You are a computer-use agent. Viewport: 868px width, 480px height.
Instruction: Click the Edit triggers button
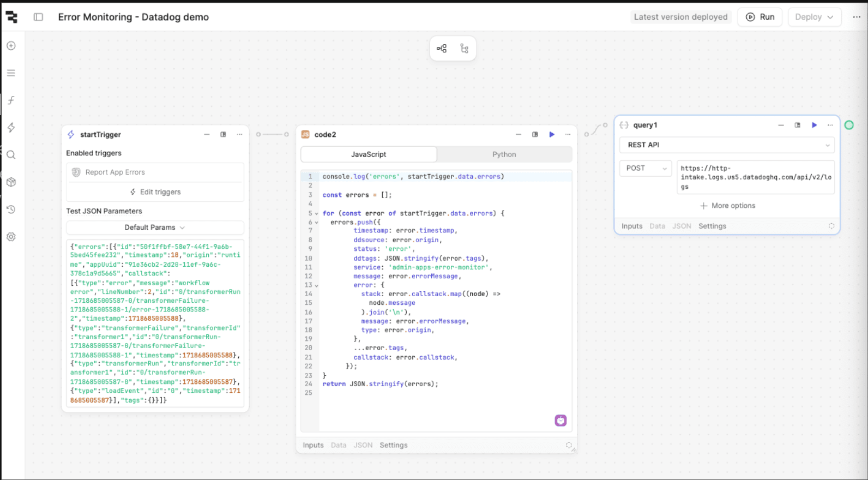(155, 192)
